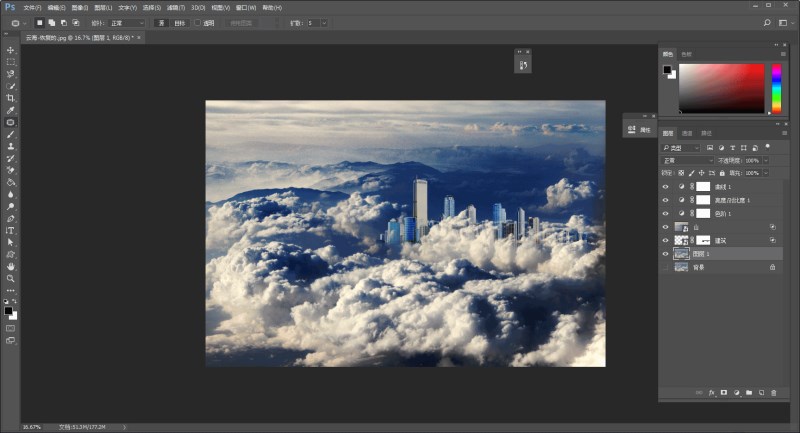
Task: Expand the opacity 不透明度 dropdown arrow
Action: (766, 160)
